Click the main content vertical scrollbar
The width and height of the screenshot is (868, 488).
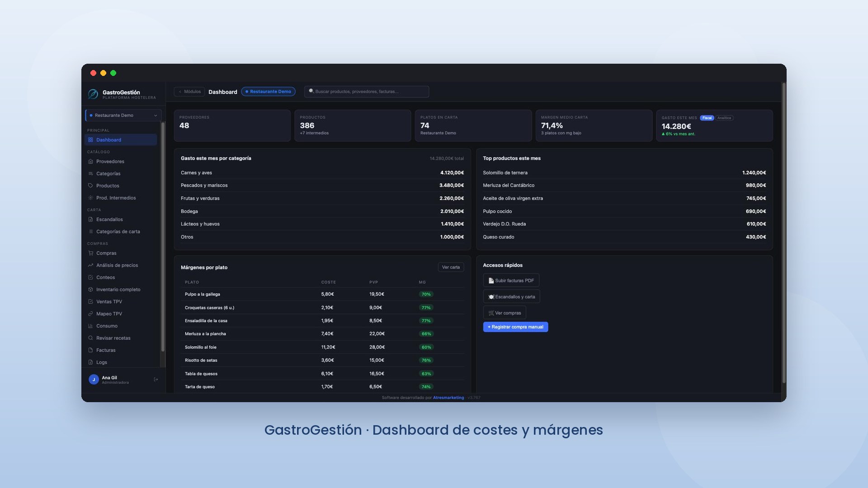tap(784, 233)
